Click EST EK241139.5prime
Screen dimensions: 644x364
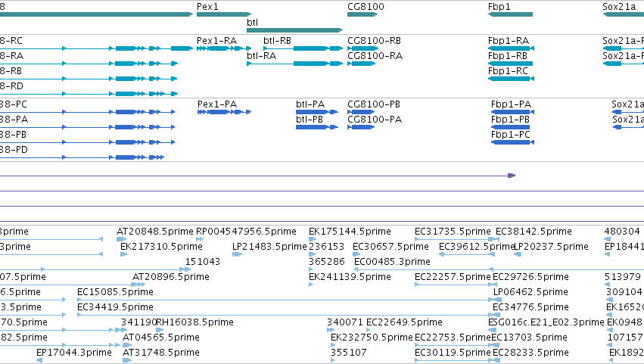350,277
